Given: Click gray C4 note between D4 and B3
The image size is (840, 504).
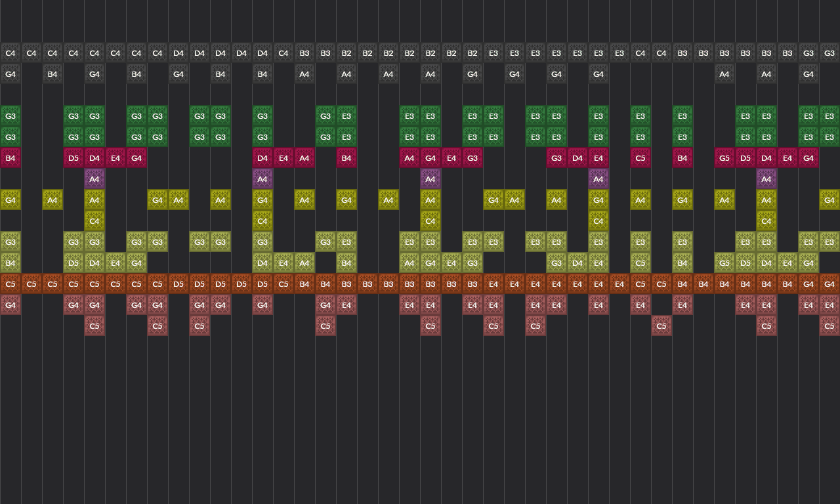Looking at the screenshot, I should [283, 52].
